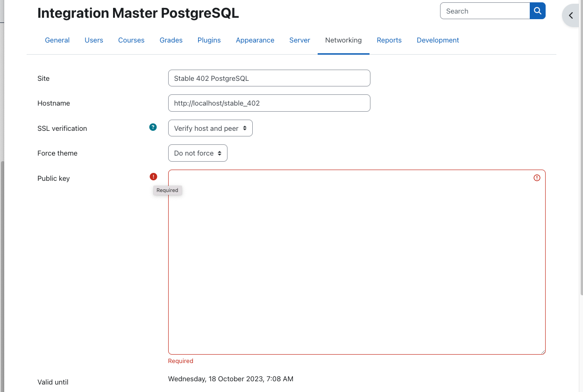The height and width of the screenshot is (392, 583).
Task: Click the magnifier search button
Action: click(x=537, y=11)
